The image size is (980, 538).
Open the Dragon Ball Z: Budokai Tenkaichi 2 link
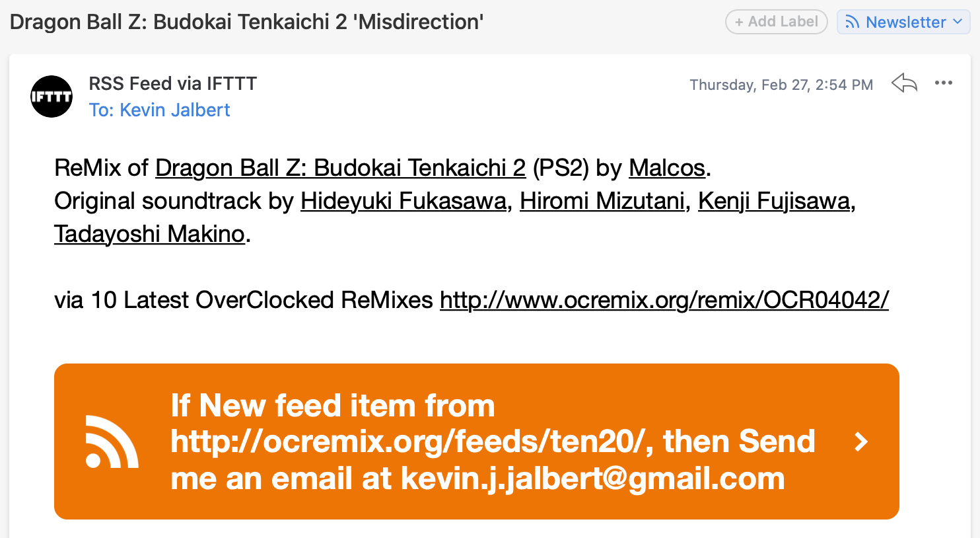click(340, 168)
